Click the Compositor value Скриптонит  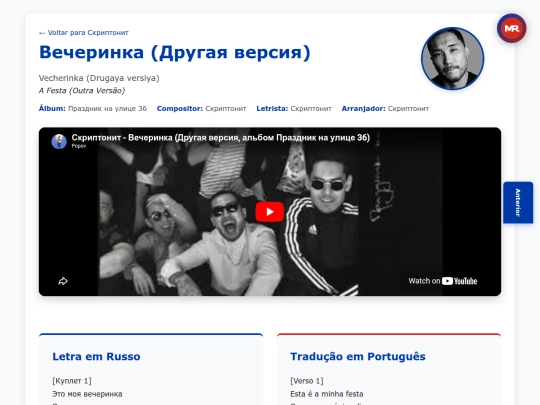click(x=226, y=108)
